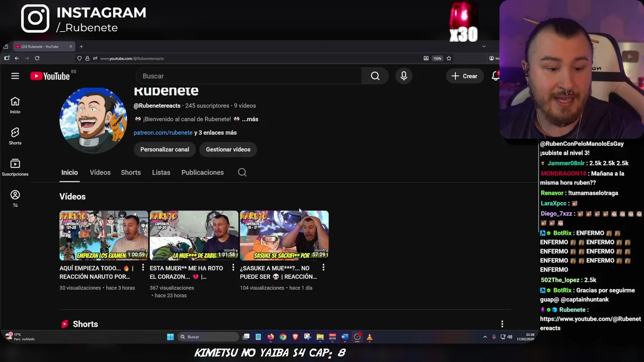Click Personalizar canal button
Image resolution: width=644 pixels, height=362 pixels.
(165, 149)
